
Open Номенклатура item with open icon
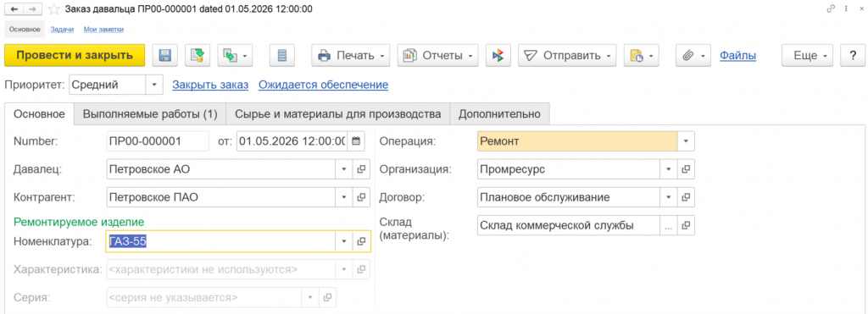(x=361, y=241)
